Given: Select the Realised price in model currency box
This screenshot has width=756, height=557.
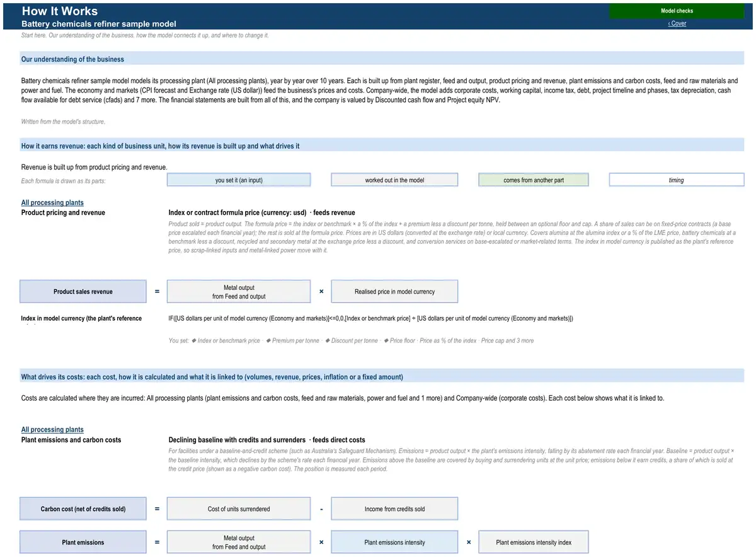Looking at the screenshot, I should coord(394,292).
